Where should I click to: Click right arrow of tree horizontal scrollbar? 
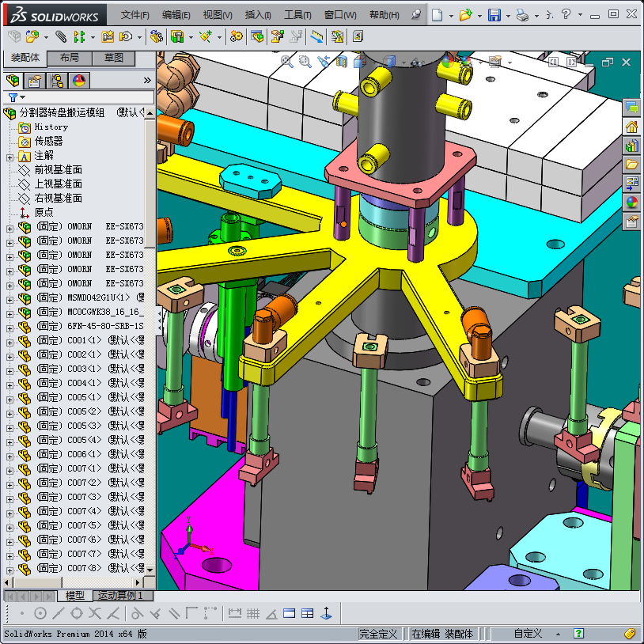click(x=138, y=582)
